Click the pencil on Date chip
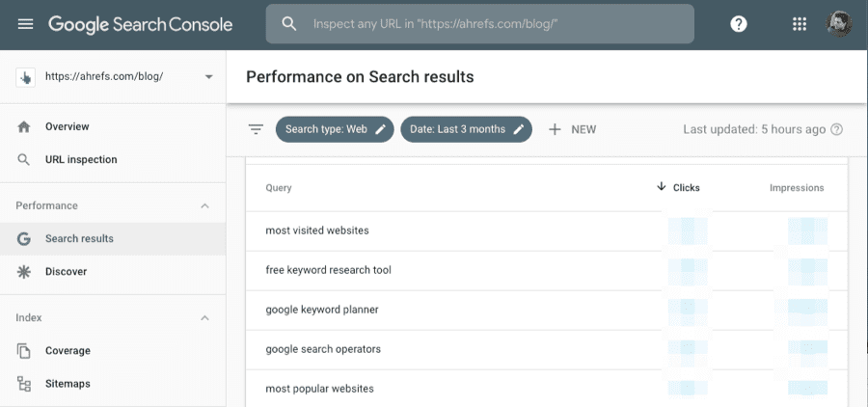 pyautogui.click(x=519, y=129)
